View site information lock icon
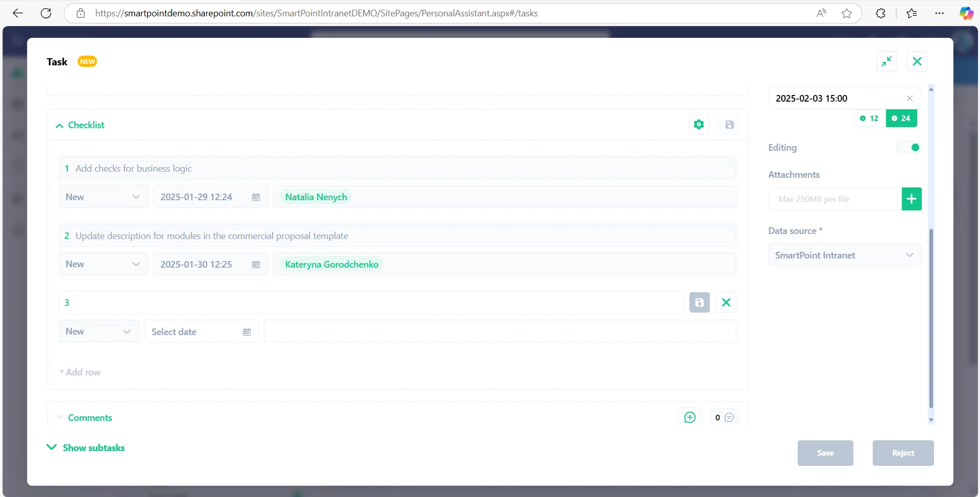 pyautogui.click(x=81, y=13)
